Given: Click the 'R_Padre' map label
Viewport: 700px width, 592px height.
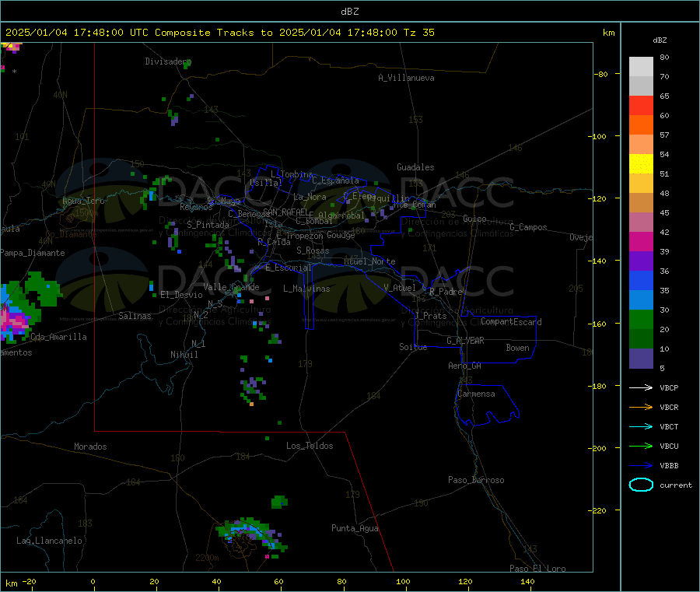Looking at the screenshot, I should (x=446, y=292).
